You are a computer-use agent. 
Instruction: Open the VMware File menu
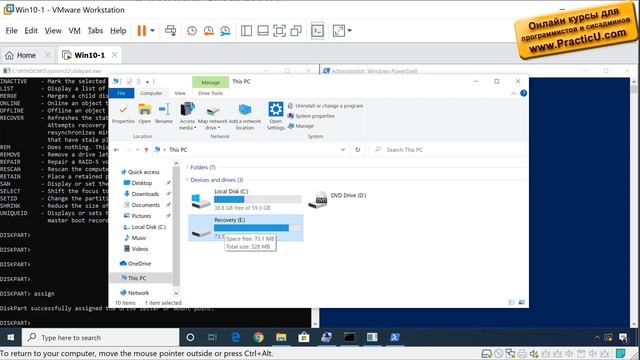tap(11, 31)
